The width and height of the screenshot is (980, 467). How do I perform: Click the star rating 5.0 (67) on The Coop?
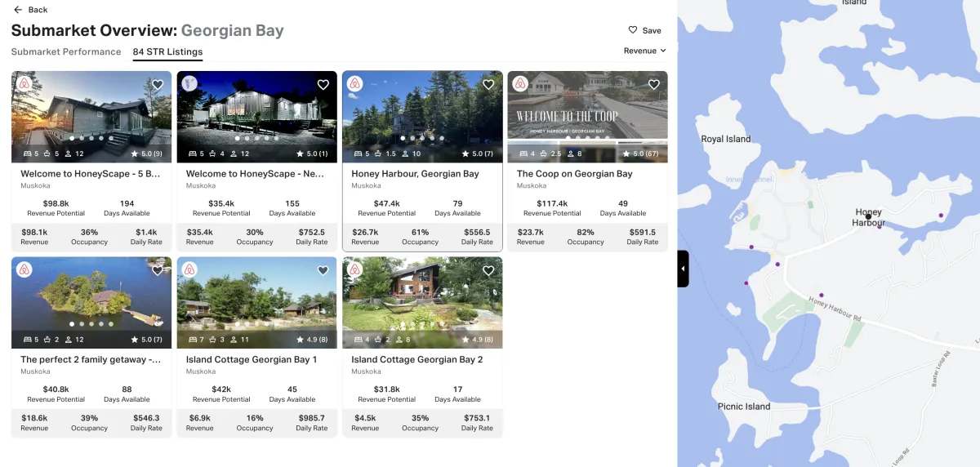(640, 153)
